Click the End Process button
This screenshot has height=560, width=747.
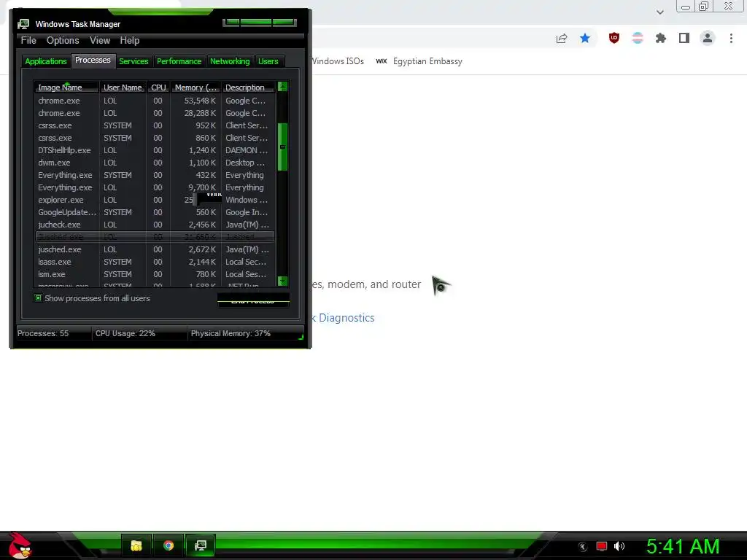[253, 300]
